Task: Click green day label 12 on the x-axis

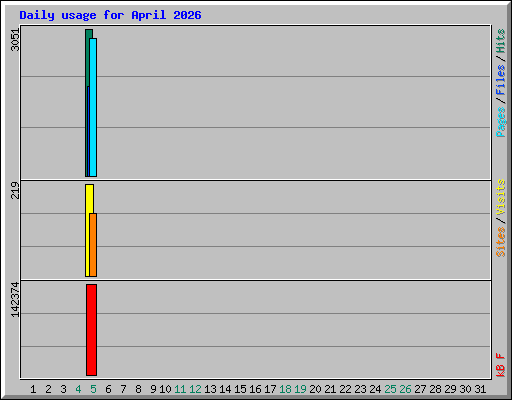Action: tap(195, 389)
